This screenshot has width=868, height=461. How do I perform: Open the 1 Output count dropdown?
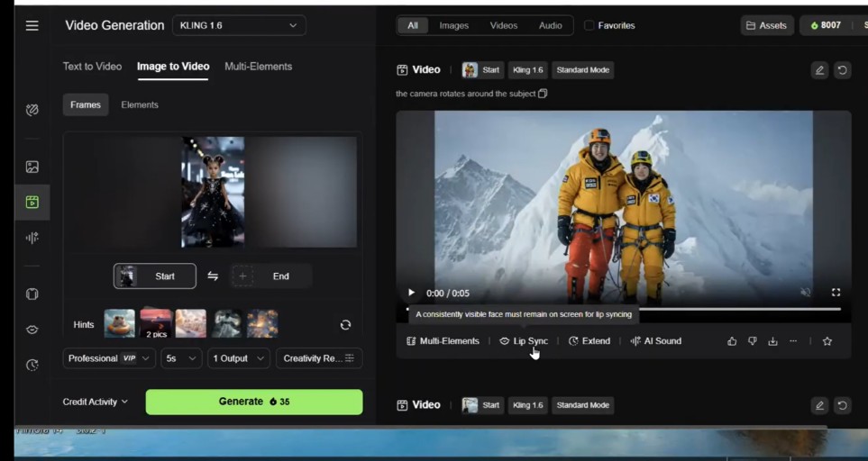click(x=239, y=358)
